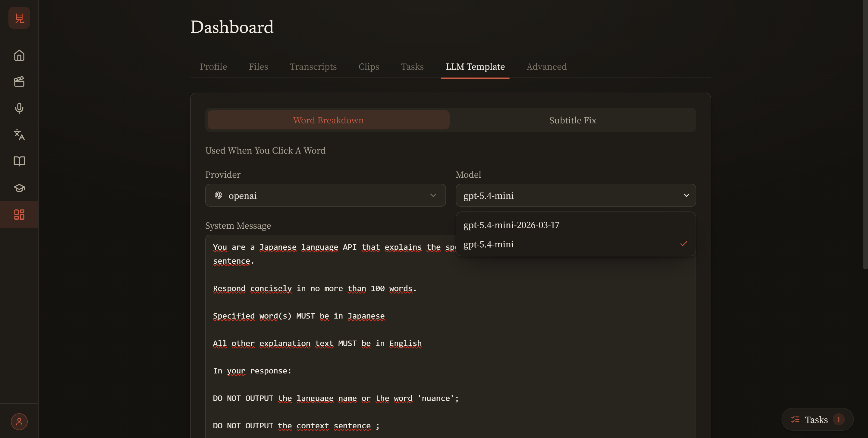Switch to the Files tab

click(x=259, y=66)
